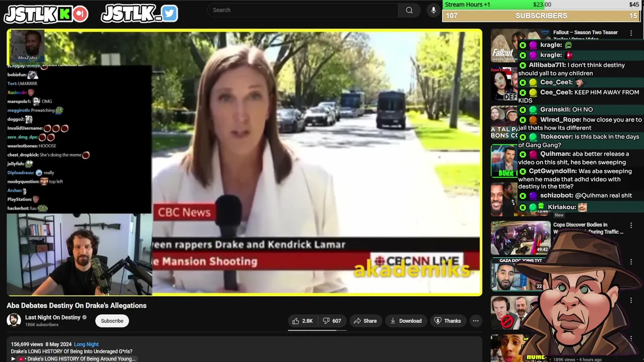Viewport: 644px width, 362px height.
Task: Click the voice search microphone icon
Action: 433,10
